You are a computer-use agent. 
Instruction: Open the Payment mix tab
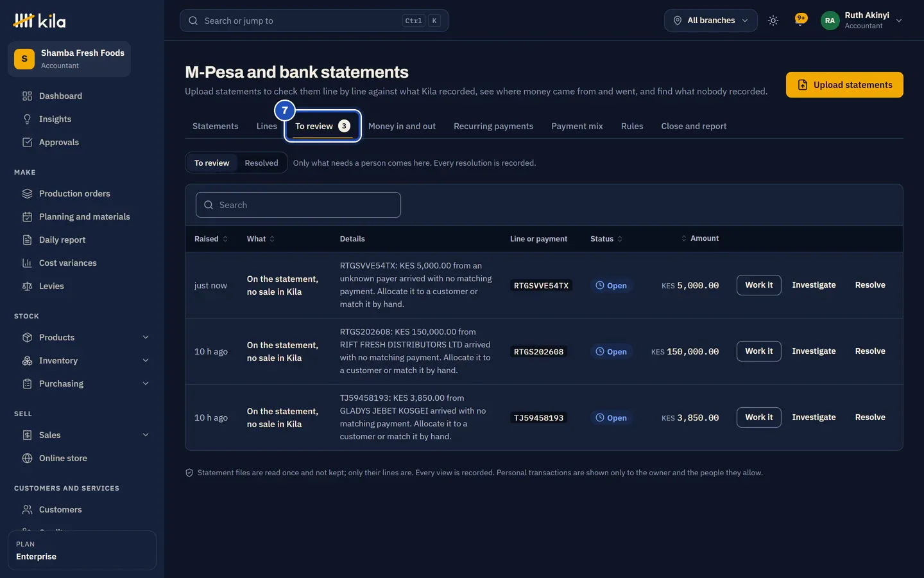pyautogui.click(x=577, y=126)
